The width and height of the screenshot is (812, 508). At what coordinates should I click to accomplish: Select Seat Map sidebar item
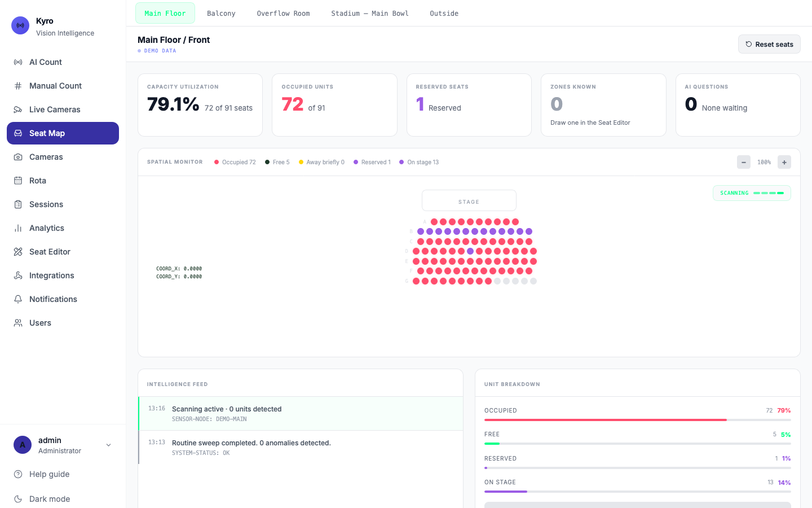click(x=63, y=133)
